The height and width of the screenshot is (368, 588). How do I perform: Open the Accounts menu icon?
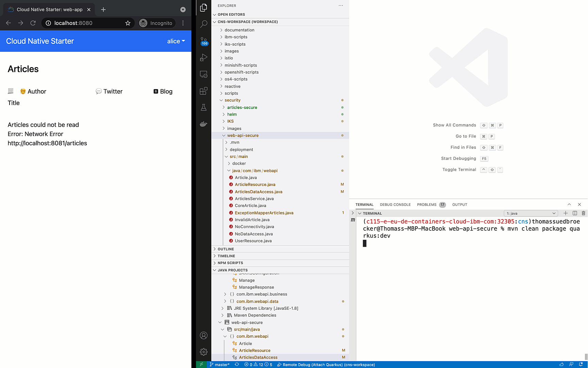pyautogui.click(x=203, y=336)
